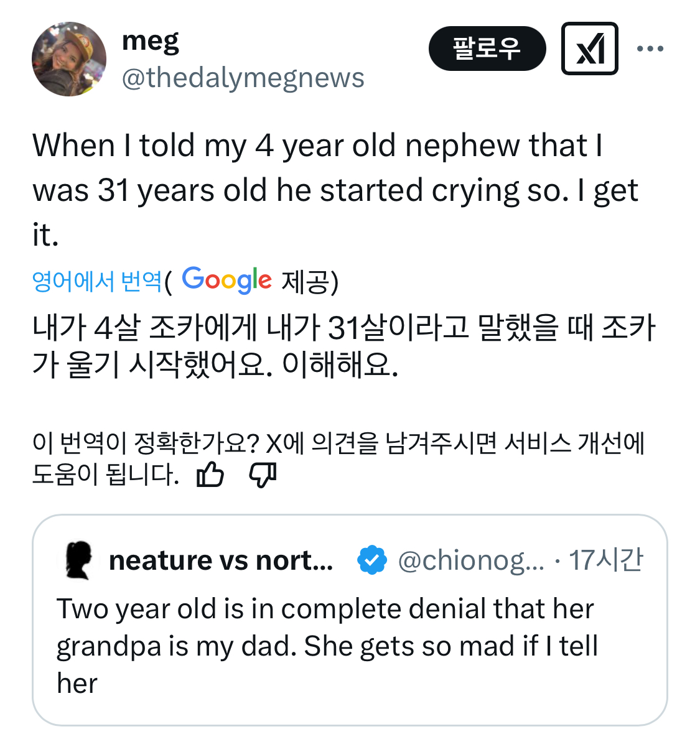The width and height of the screenshot is (700, 747).
Task: Open meg's profile picture
Action: (x=69, y=59)
